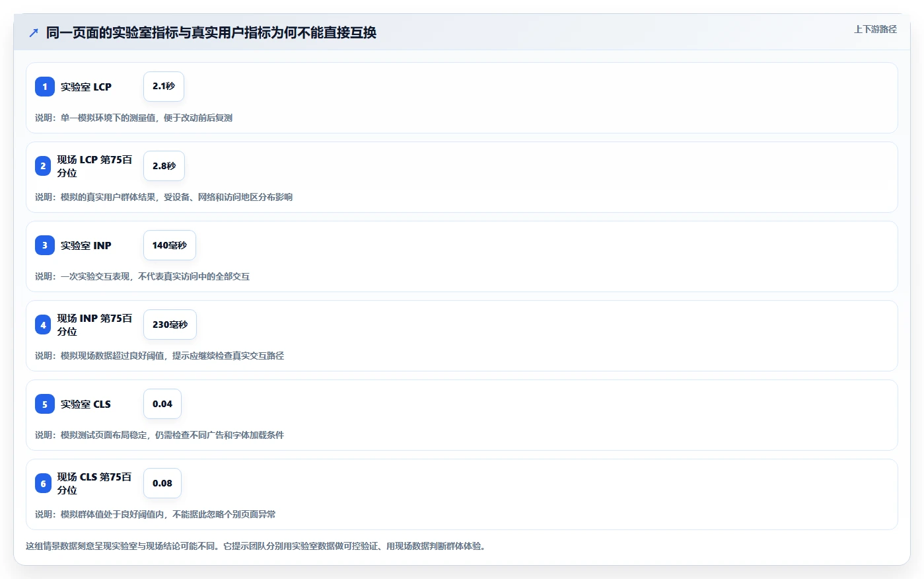Image resolution: width=924 pixels, height=579 pixels.
Task: Click the description about 检查不同广告和字体加载条件
Action: (159, 435)
